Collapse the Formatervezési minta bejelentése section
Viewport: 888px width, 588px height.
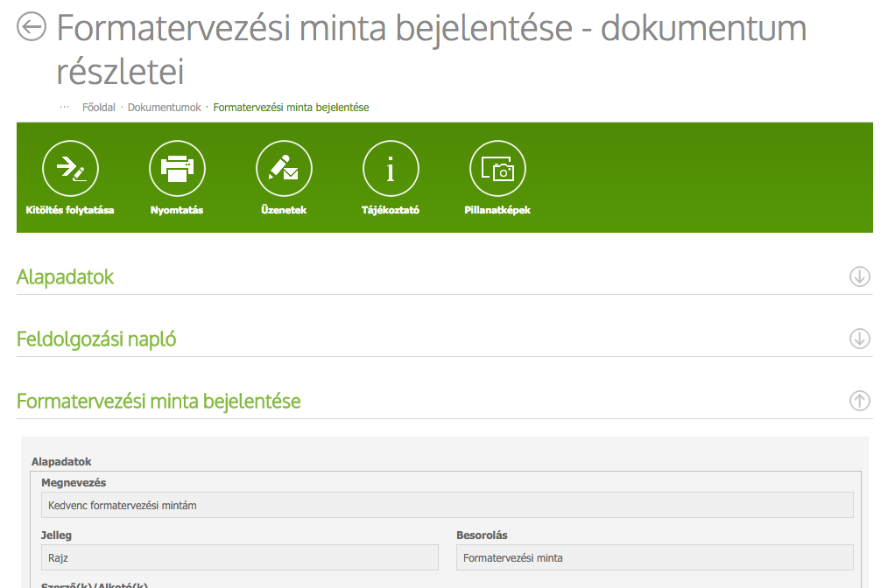point(860,401)
